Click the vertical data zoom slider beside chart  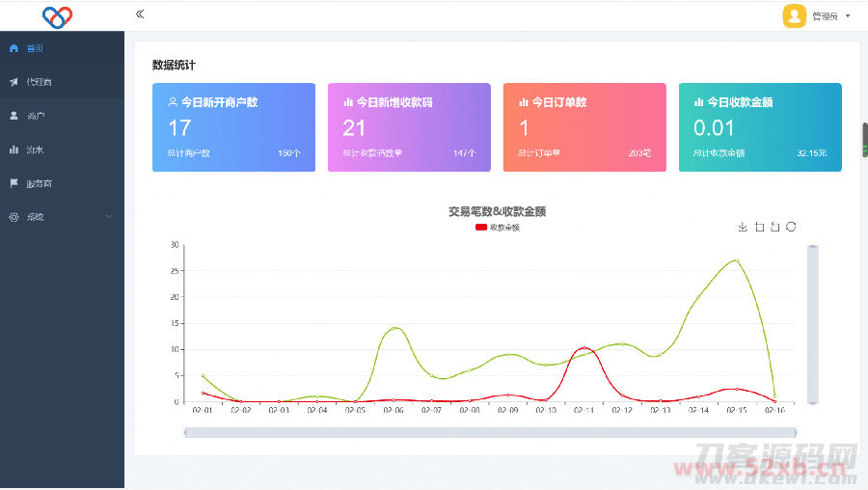tap(812, 323)
